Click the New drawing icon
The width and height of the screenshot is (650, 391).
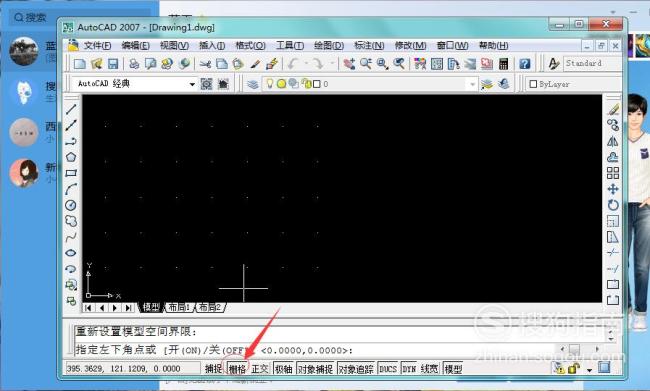click(x=79, y=64)
